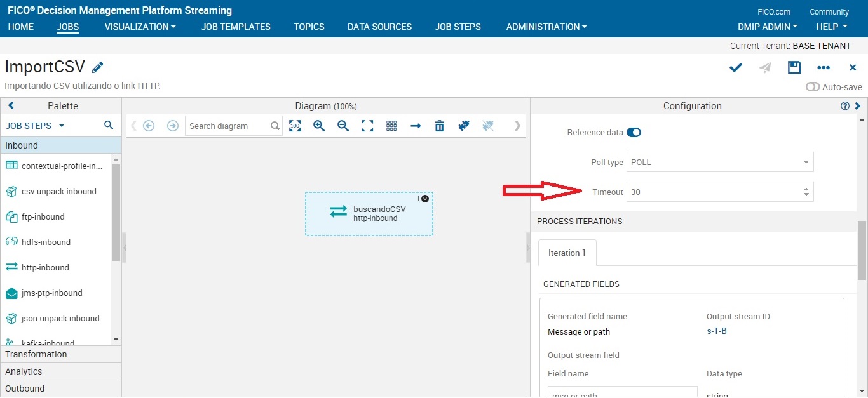The image size is (868, 398).
Task: Open the diagram fit-to-screen view
Action: (x=367, y=126)
